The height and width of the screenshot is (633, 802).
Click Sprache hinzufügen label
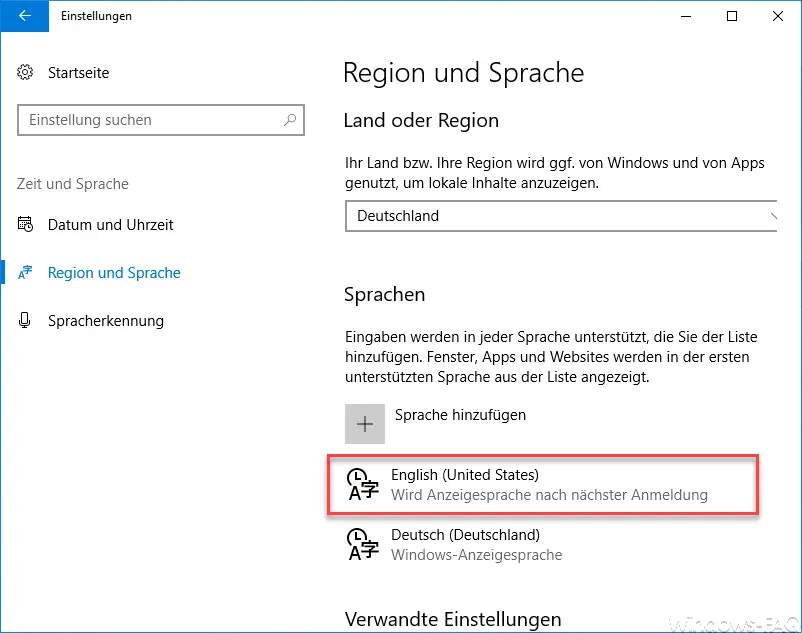pos(460,415)
